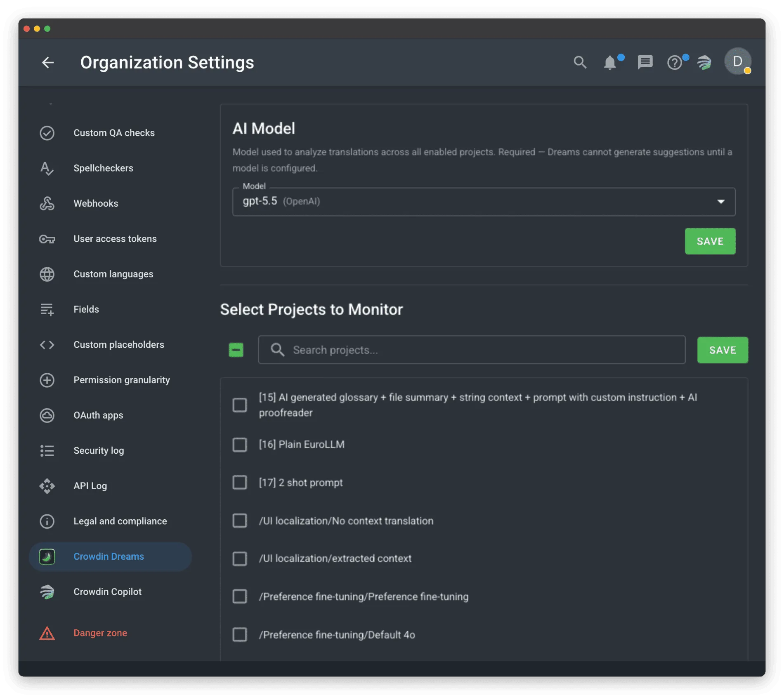The height and width of the screenshot is (695, 784).
Task: Open Crowdin Copilot settings label
Action: point(107,592)
